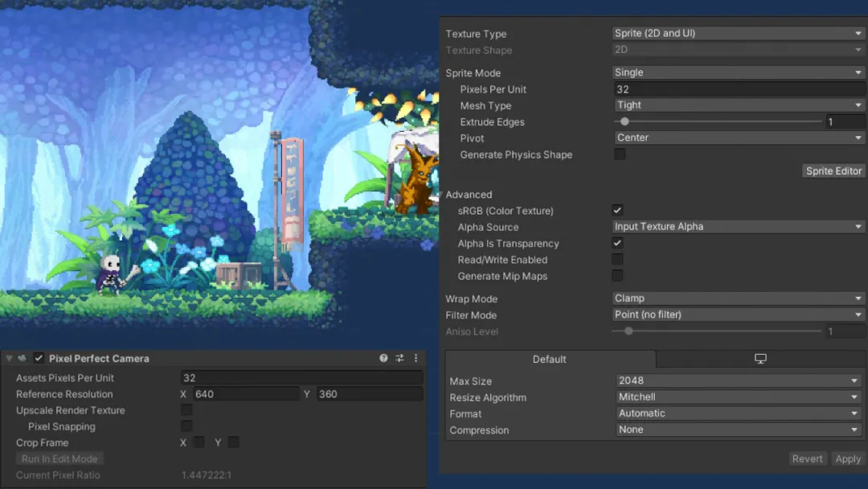Open the Pixel Perfect Camera help documentation
868x489 pixels.
click(383, 358)
